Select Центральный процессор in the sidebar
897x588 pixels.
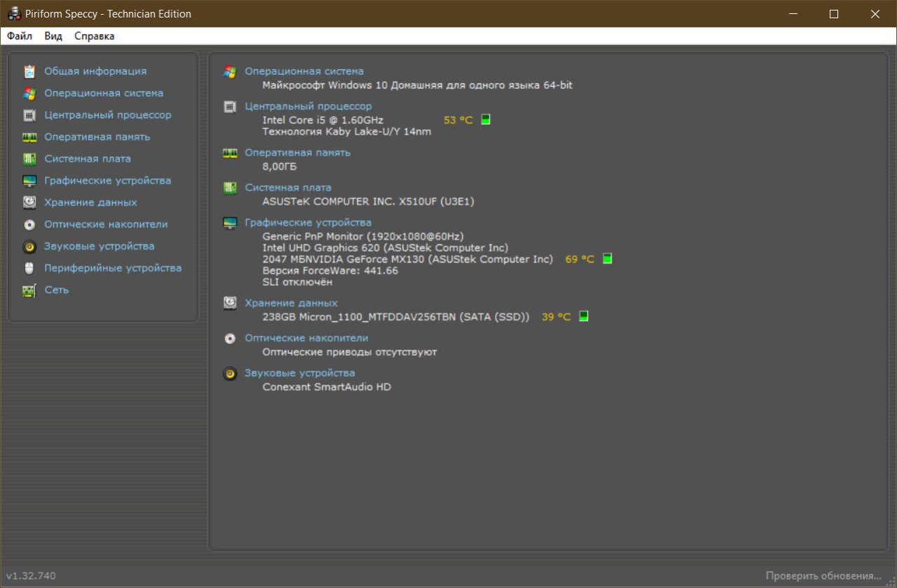click(108, 115)
